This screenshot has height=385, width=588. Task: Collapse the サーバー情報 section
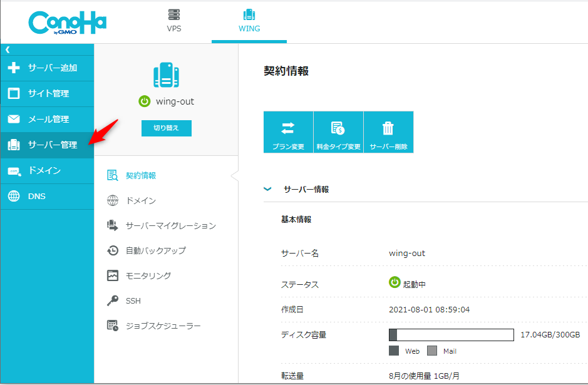268,189
